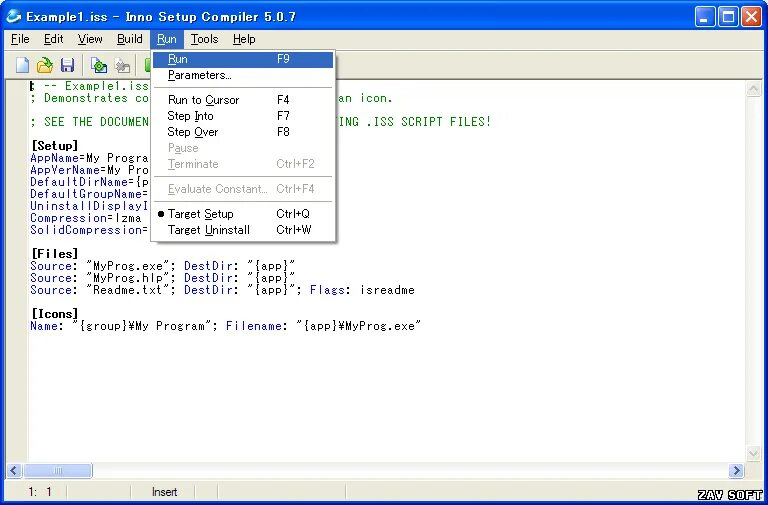Select Step Into in the menu
768x505 pixels.
[243, 116]
